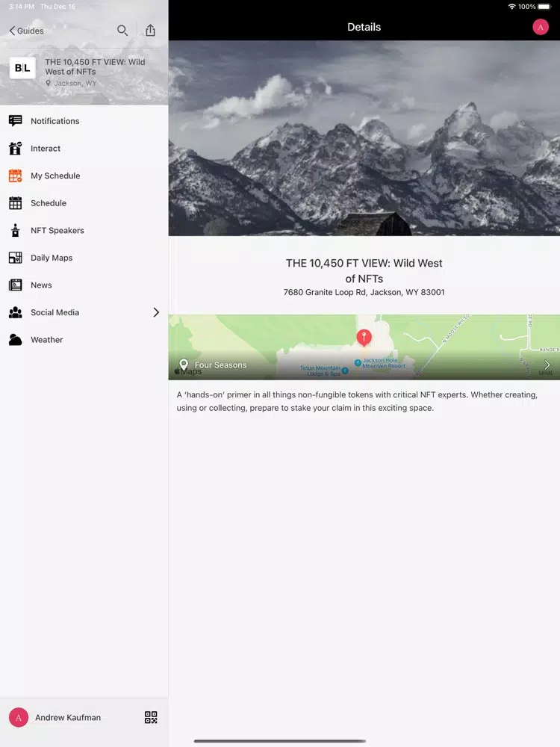Image resolution: width=560 pixels, height=747 pixels.
Task: Tap the home indicator bar
Action: click(x=280, y=741)
